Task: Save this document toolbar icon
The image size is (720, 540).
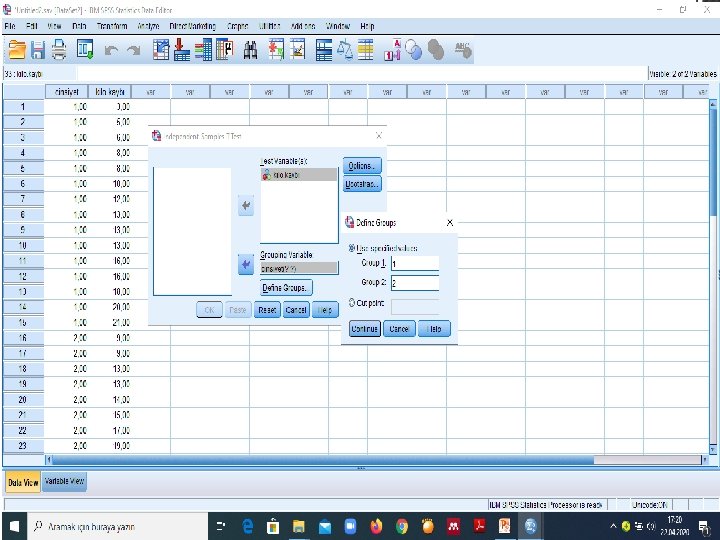Action: pos(38,50)
